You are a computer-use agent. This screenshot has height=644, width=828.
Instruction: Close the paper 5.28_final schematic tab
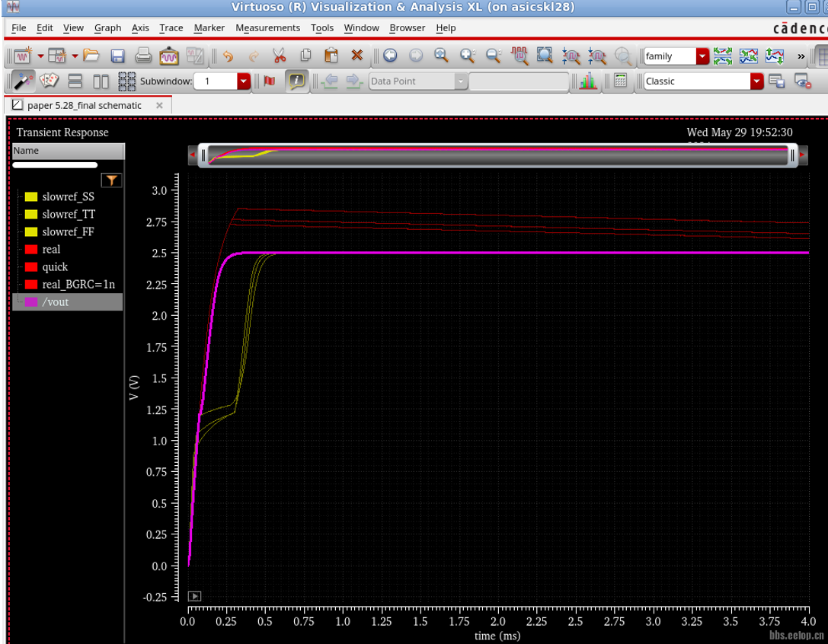[159, 106]
